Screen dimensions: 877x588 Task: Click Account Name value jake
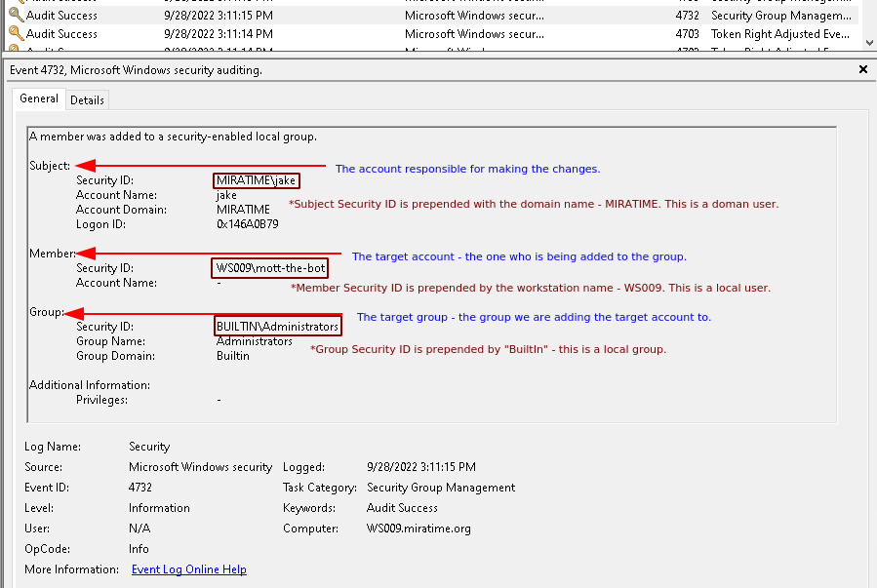[226, 195]
